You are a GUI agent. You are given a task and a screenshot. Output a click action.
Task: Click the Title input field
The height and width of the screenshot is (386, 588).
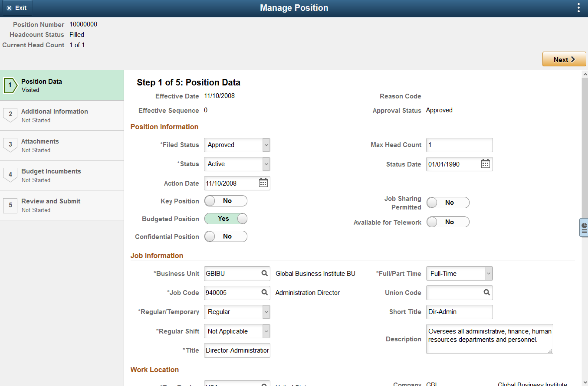pyautogui.click(x=237, y=350)
